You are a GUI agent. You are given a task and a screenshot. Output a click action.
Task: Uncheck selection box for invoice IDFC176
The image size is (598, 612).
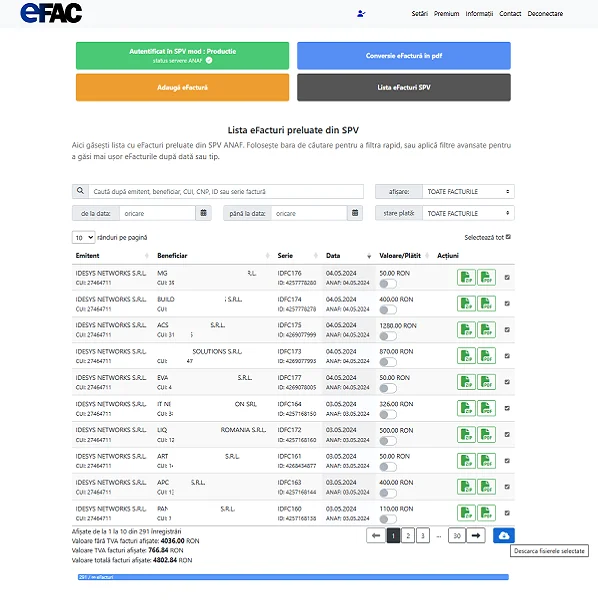click(507, 278)
